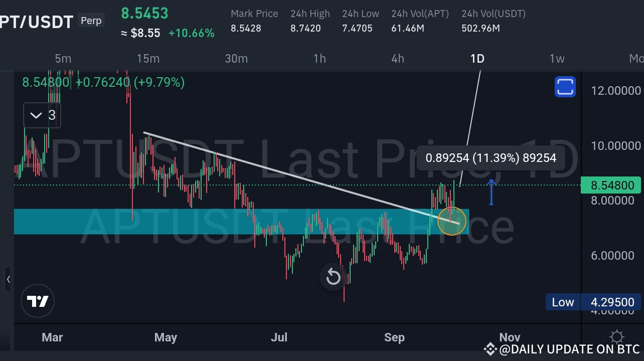
Task: Expand the indicator list chevron
Action: click(36, 115)
